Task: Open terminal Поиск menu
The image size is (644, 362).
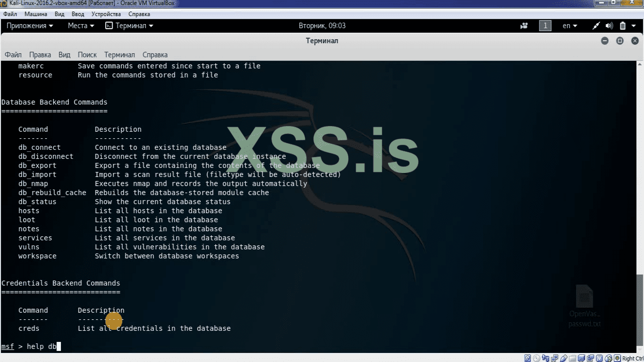Action: click(x=87, y=55)
